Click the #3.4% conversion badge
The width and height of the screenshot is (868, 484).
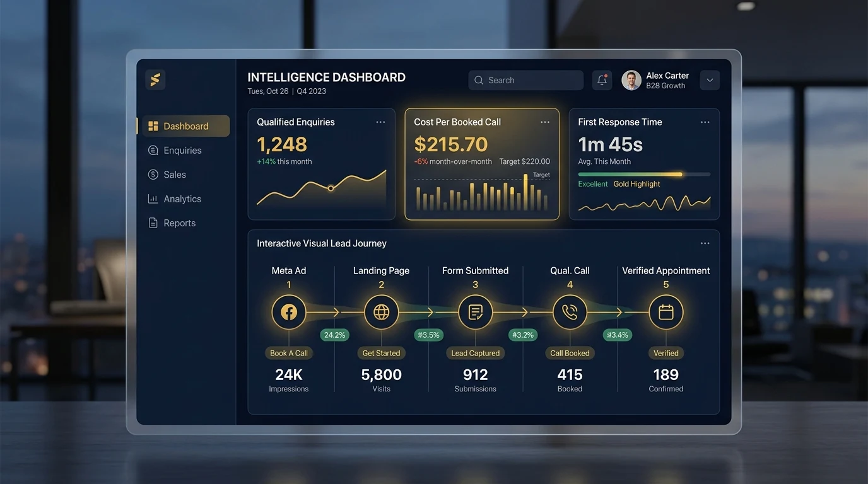pos(617,335)
